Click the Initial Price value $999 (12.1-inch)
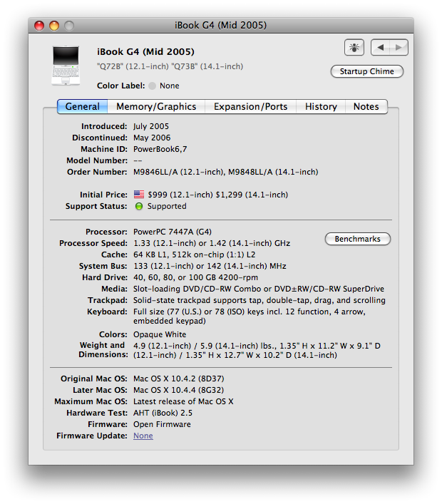 (180, 195)
